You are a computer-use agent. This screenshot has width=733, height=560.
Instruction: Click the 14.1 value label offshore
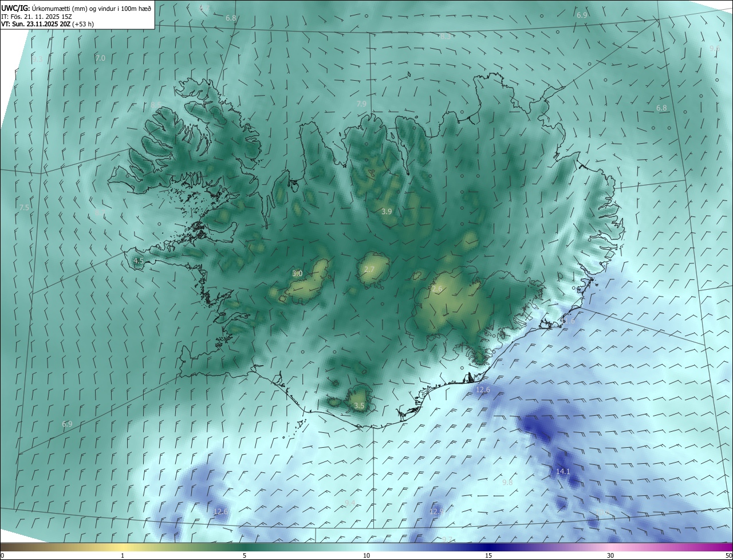(563, 471)
